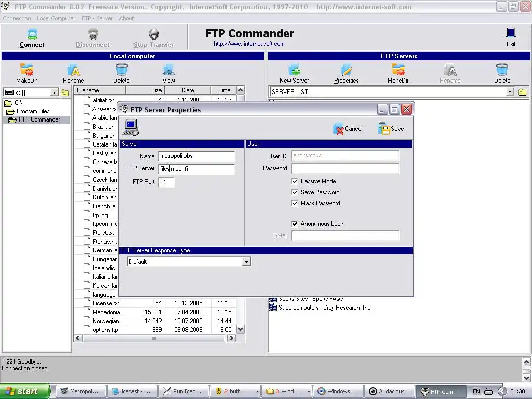Click the E-Mail input field

tap(345, 235)
